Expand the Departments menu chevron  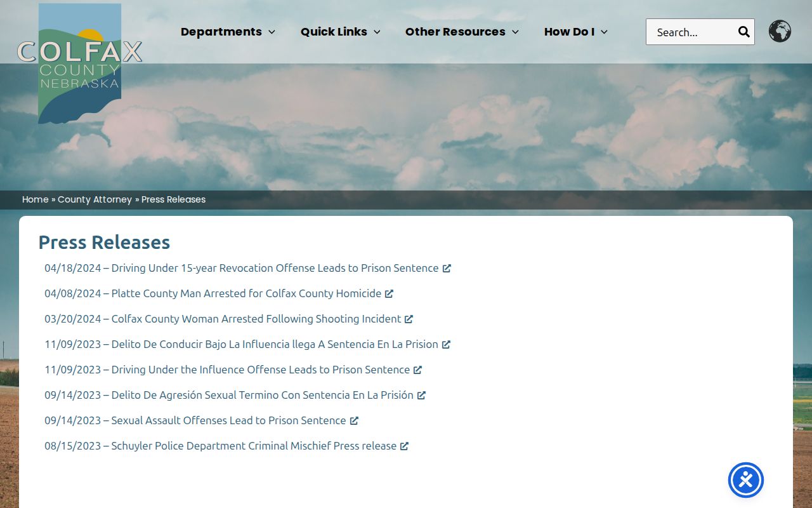click(272, 32)
